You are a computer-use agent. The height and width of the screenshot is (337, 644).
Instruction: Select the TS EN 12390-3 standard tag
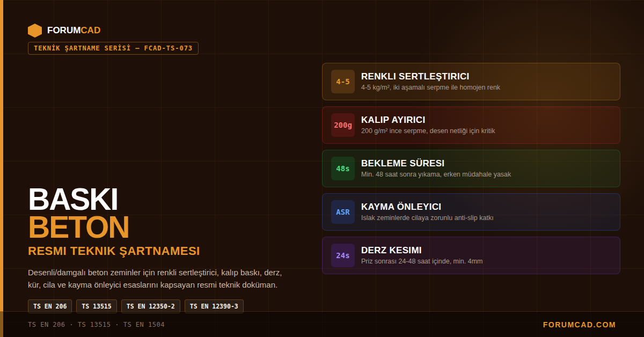pyautogui.click(x=214, y=306)
